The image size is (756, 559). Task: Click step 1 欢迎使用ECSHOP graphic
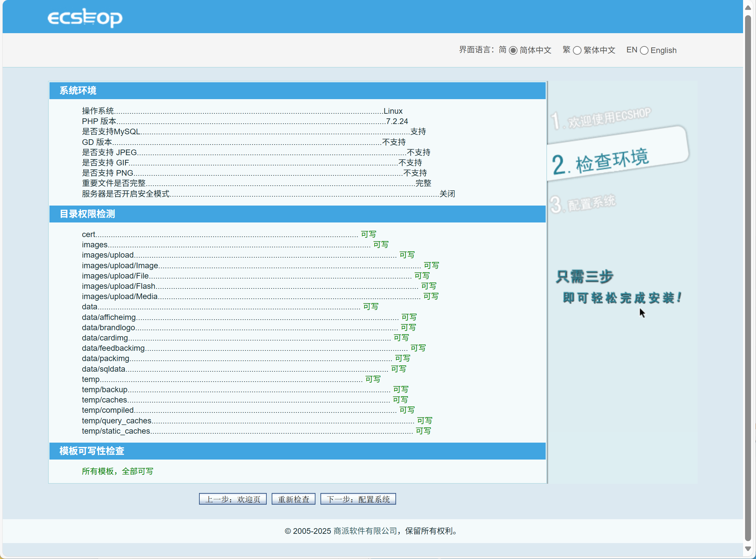(601, 119)
